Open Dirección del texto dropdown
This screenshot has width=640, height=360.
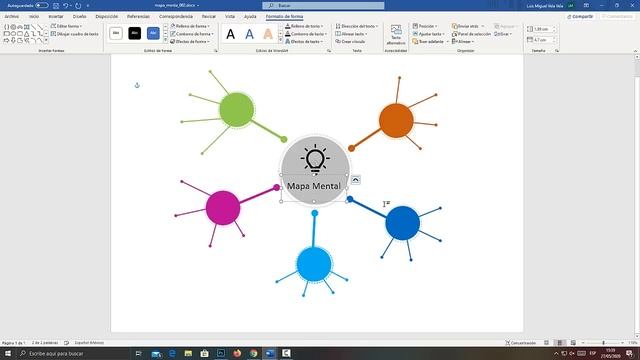point(357,26)
